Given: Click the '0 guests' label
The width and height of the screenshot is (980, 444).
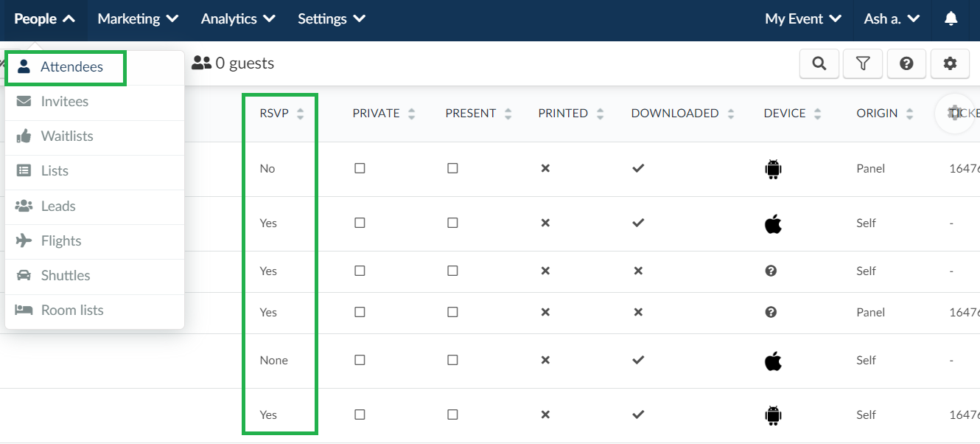Looking at the screenshot, I should 245,63.
